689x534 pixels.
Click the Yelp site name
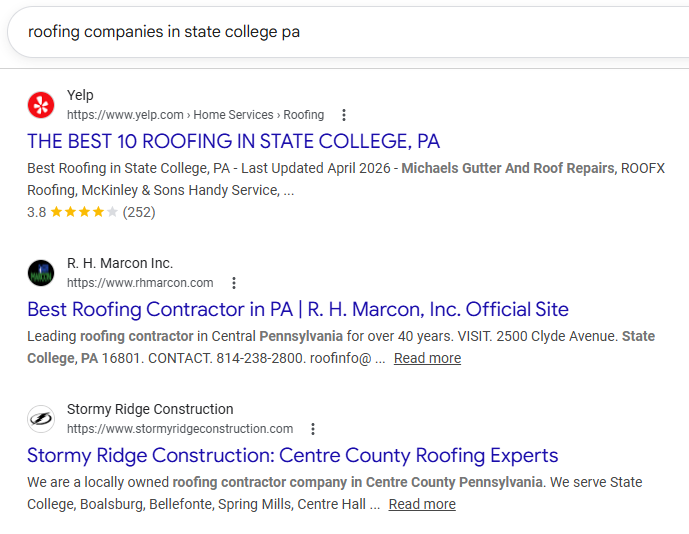point(80,95)
